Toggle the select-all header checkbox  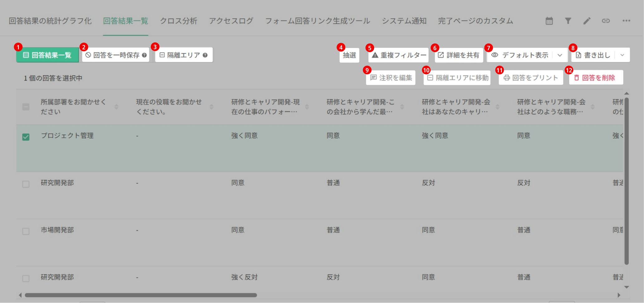point(26,107)
